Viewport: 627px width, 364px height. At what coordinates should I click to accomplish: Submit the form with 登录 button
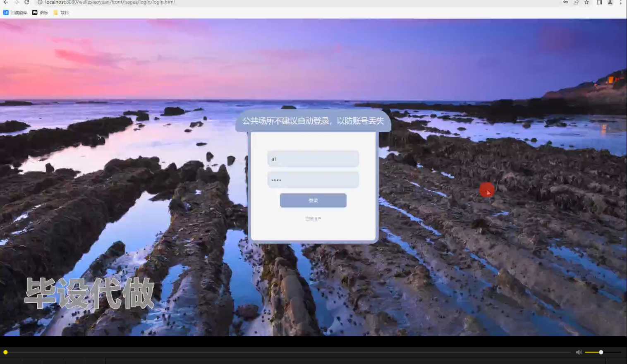coord(313,200)
